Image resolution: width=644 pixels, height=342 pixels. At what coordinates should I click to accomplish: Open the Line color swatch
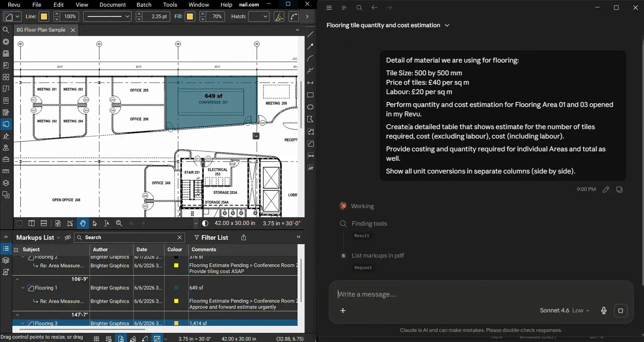[44, 16]
